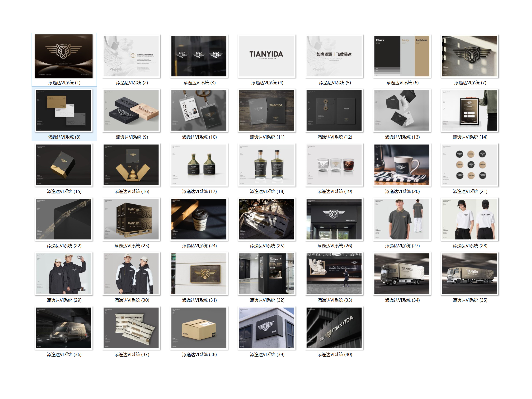Viewport: 532px width, 399px height.
Task: Open the cardboard shipping box thumbnail (38)
Action: point(199,328)
